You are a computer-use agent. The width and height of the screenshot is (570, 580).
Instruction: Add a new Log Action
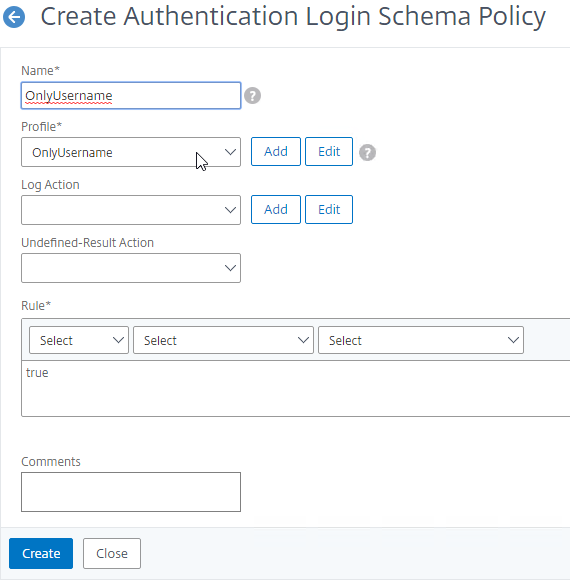[276, 210]
